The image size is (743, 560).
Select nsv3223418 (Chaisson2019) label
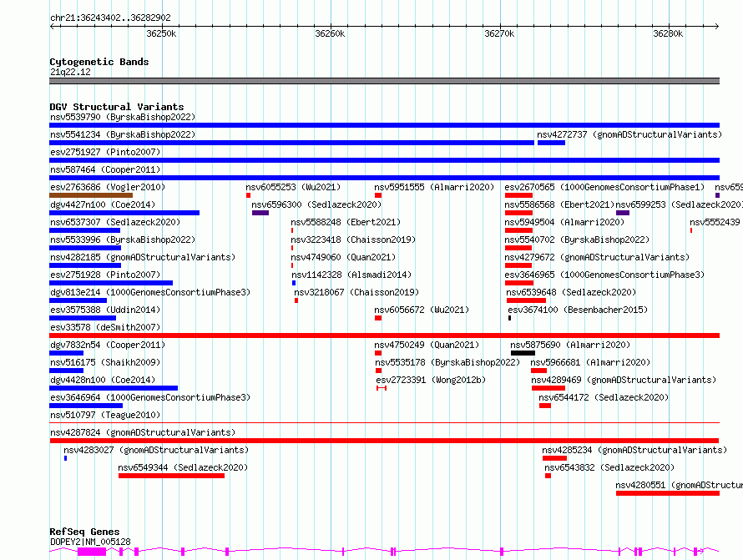coord(353,240)
